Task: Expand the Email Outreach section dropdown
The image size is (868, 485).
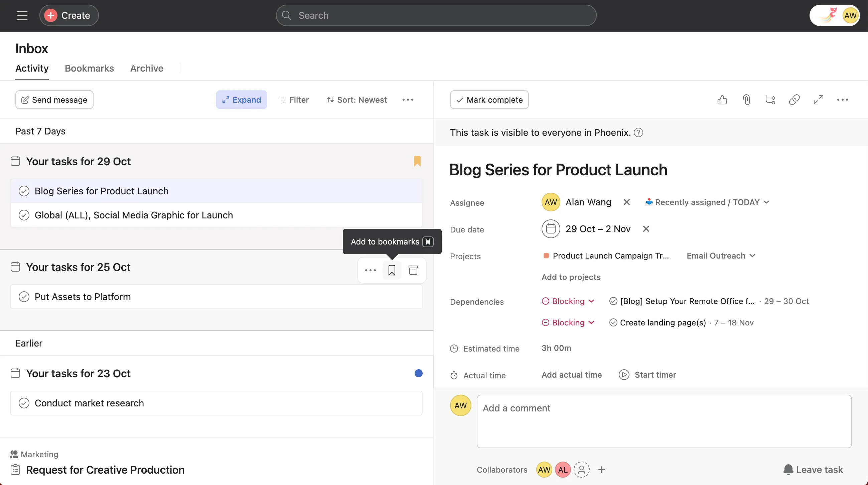Action: coord(721,256)
